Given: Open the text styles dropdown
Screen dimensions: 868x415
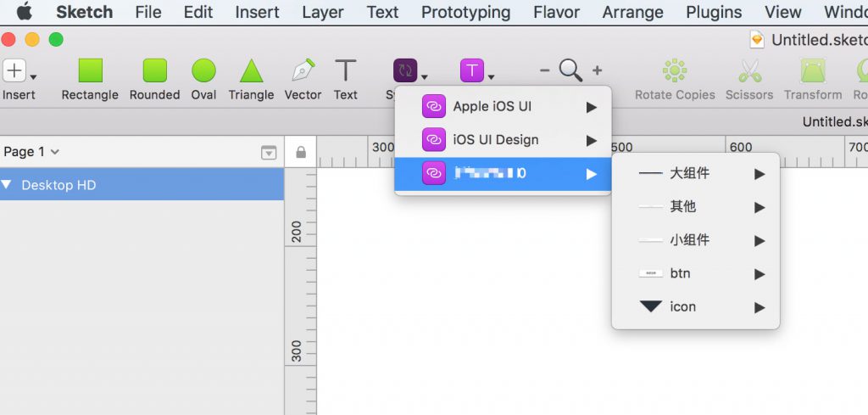Looking at the screenshot, I should tap(477, 71).
